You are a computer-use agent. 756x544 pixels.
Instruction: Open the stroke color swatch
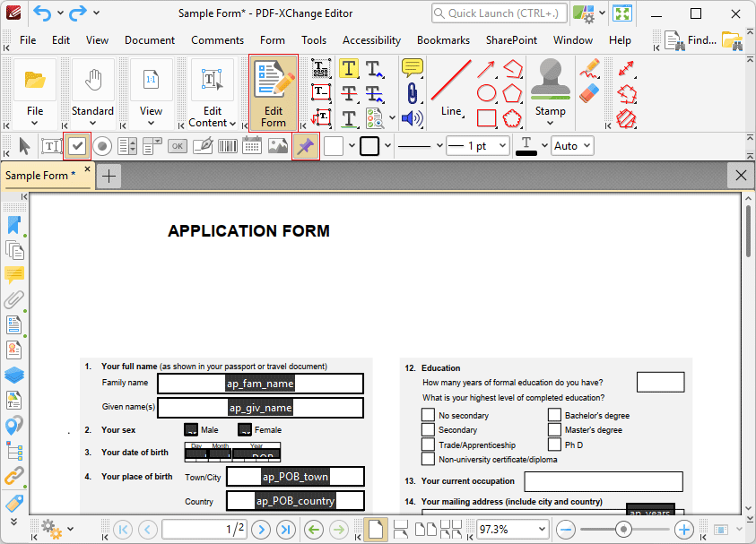tap(369, 145)
